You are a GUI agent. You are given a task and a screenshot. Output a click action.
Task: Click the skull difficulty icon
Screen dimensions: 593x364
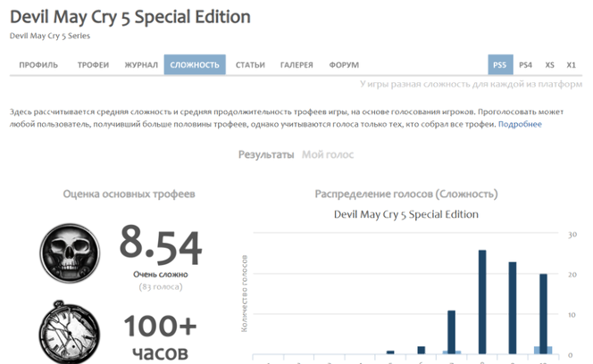click(x=70, y=252)
